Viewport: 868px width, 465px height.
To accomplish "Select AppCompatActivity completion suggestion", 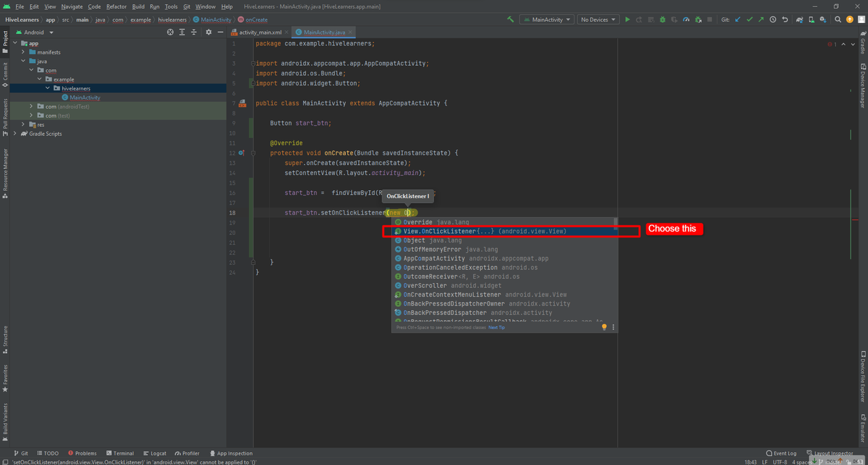I will coord(505,259).
